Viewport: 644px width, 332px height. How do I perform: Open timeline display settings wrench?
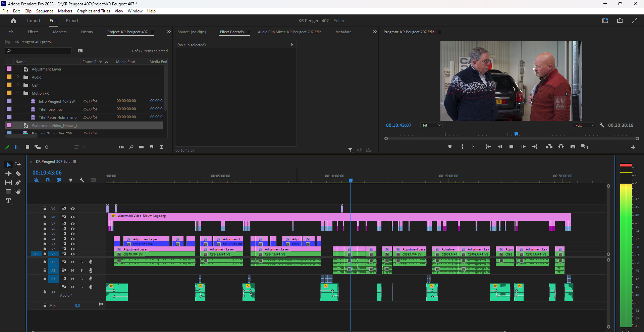tap(82, 180)
